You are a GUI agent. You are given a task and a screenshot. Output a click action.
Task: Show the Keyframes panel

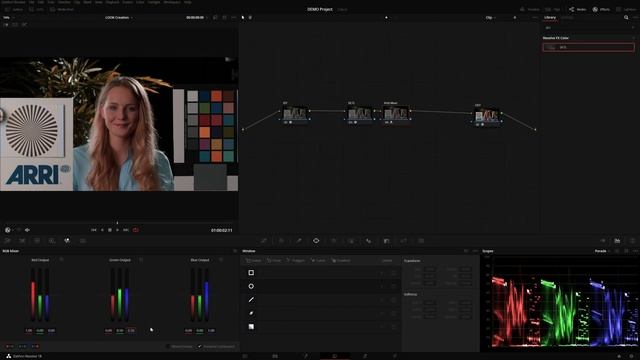click(x=603, y=241)
